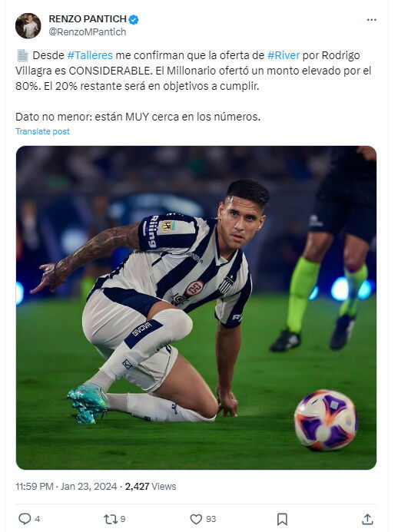398x532 pixels.
Task: Open the three-dot more options menu
Action: [372, 20]
